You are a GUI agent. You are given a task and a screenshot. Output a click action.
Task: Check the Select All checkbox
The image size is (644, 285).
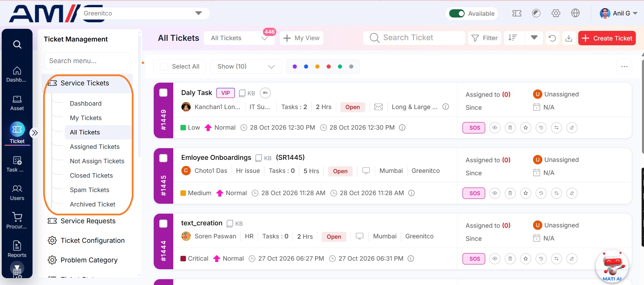[x=164, y=67]
